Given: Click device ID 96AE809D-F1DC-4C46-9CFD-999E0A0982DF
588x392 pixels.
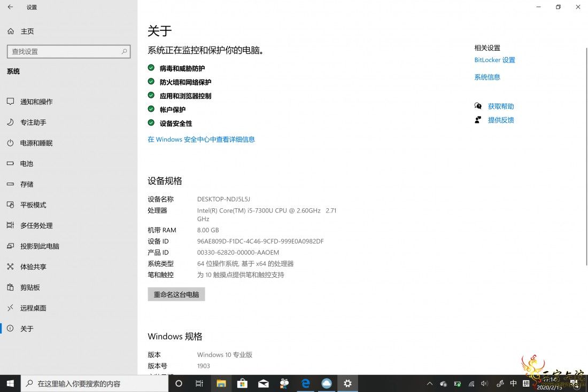Looking at the screenshot, I should click(260, 241).
